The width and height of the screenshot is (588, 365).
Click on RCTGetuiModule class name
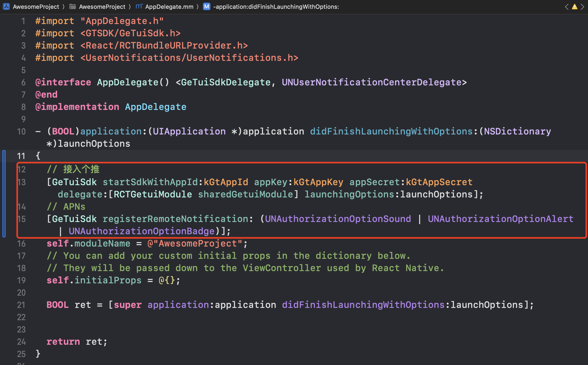(x=153, y=194)
